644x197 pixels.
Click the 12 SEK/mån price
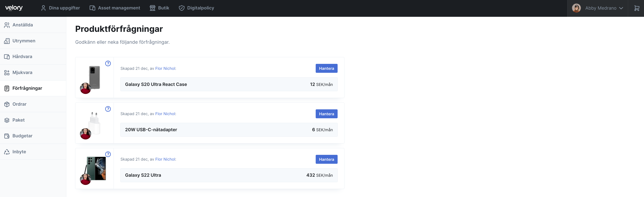[x=321, y=84]
